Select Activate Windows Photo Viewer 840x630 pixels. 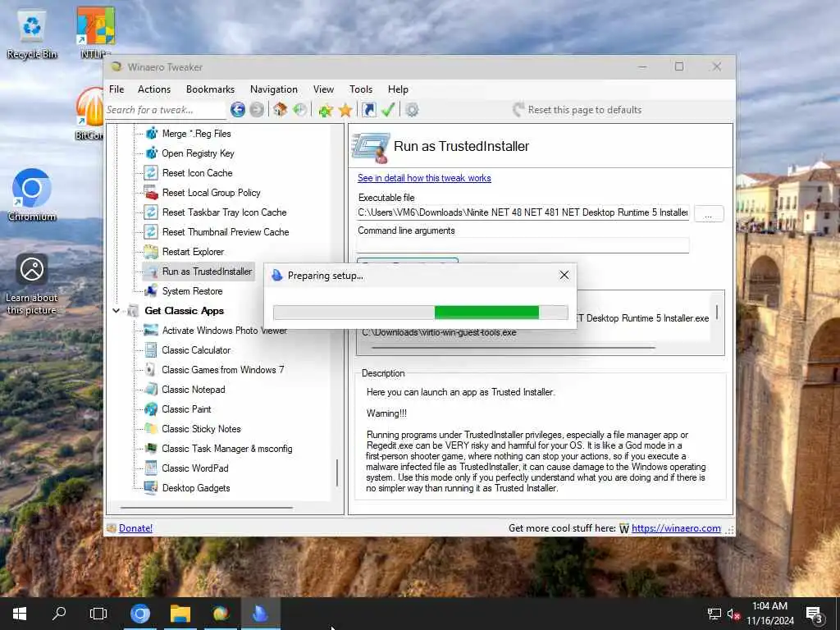[x=225, y=331]
